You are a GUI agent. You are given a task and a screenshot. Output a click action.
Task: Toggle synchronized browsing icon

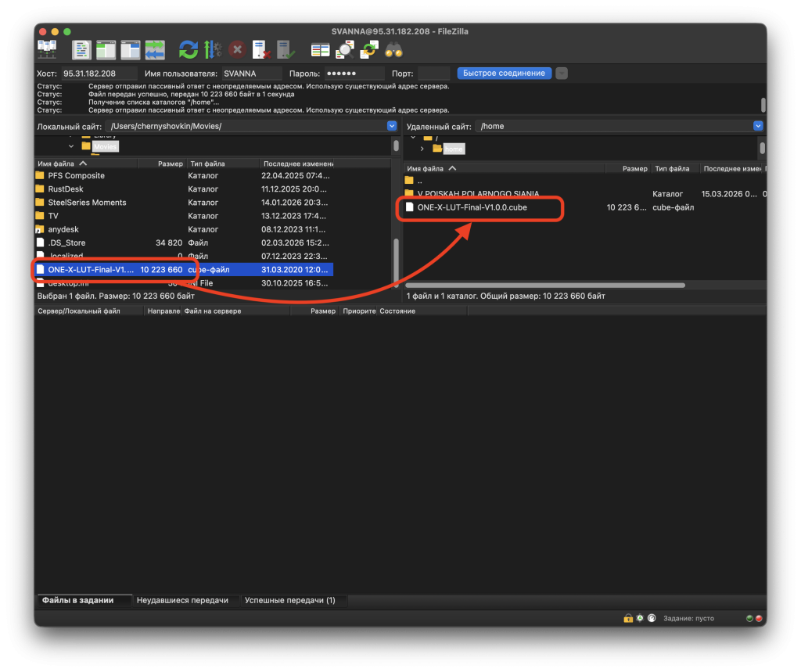(x=368, y=50)
